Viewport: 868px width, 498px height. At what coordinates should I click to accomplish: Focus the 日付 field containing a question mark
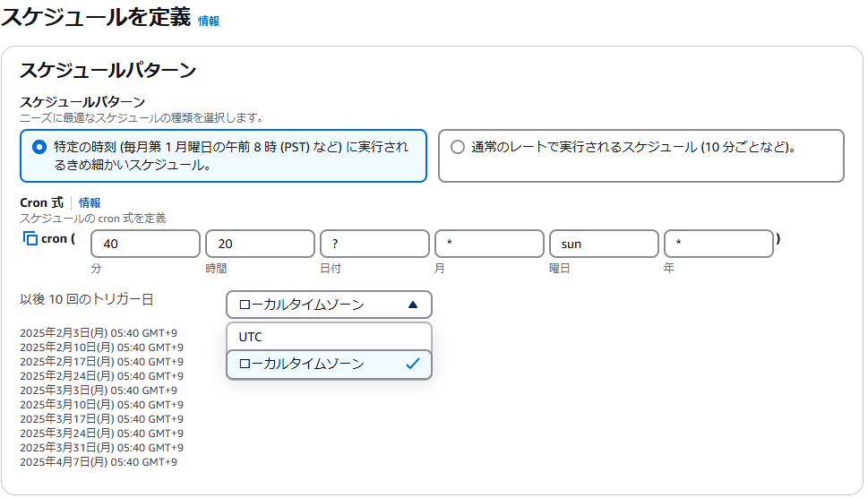374,244
